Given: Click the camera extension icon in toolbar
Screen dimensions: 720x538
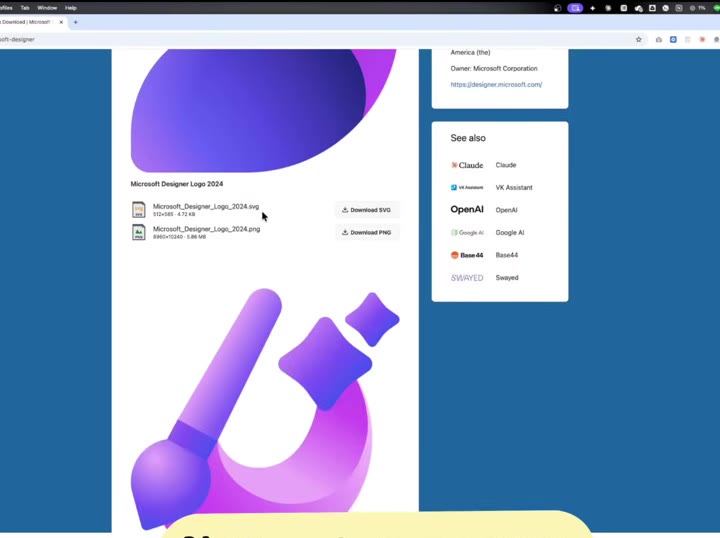Looking at the screenshot, I should pos(658,39).
